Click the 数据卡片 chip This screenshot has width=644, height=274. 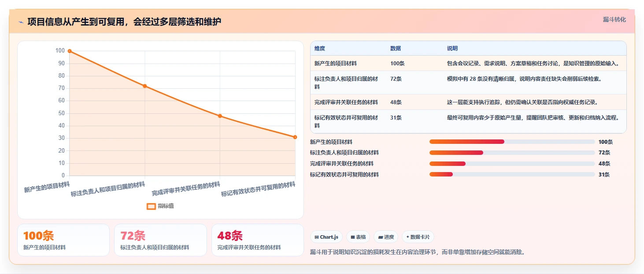coord(418,237)
